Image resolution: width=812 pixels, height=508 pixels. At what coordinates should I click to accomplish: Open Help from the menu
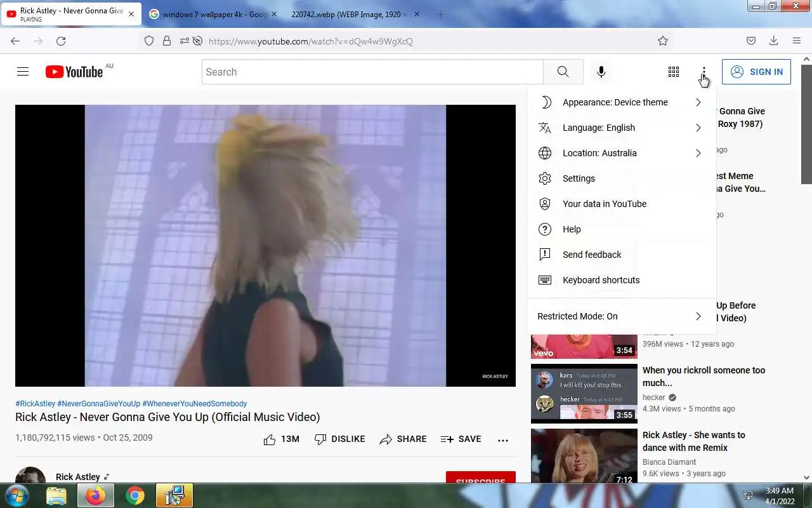pos(622,229)
